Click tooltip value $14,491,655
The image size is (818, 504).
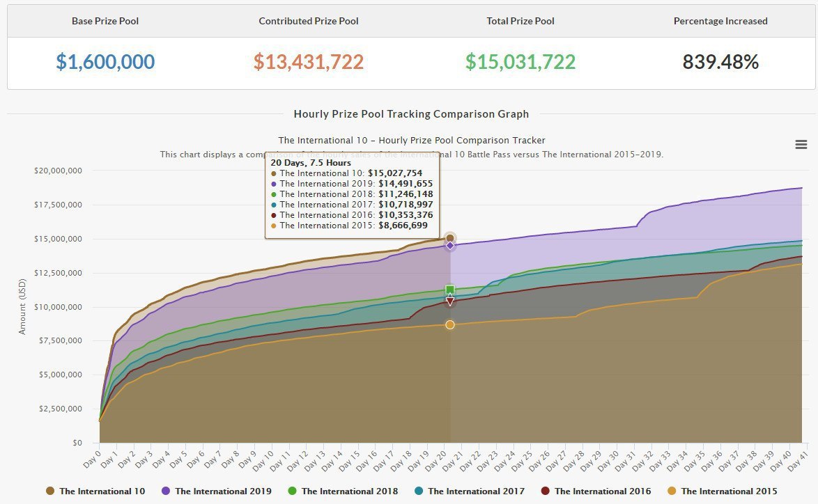tap(406, 184)
